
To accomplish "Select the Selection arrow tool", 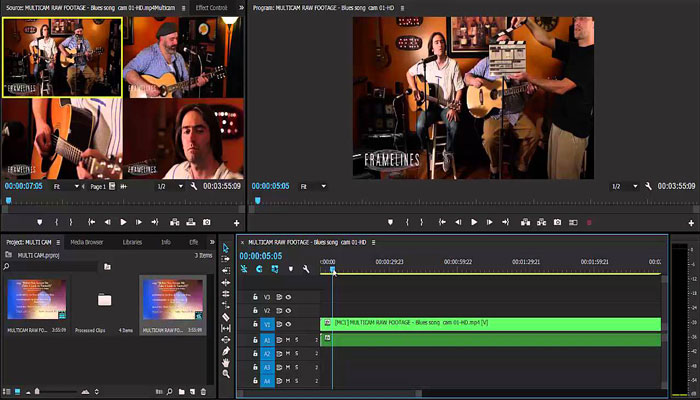I will tap(225, 248).
